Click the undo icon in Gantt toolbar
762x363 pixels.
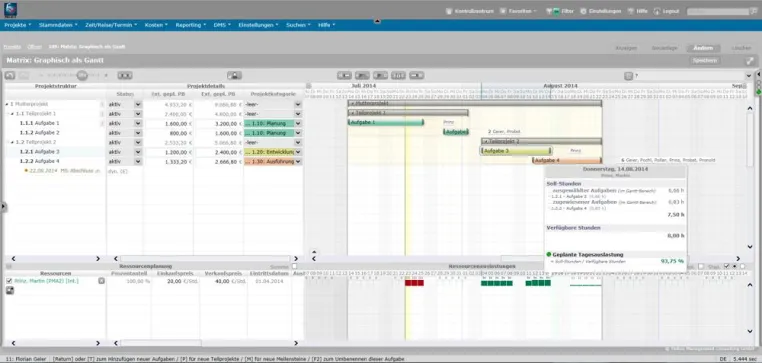10,75
